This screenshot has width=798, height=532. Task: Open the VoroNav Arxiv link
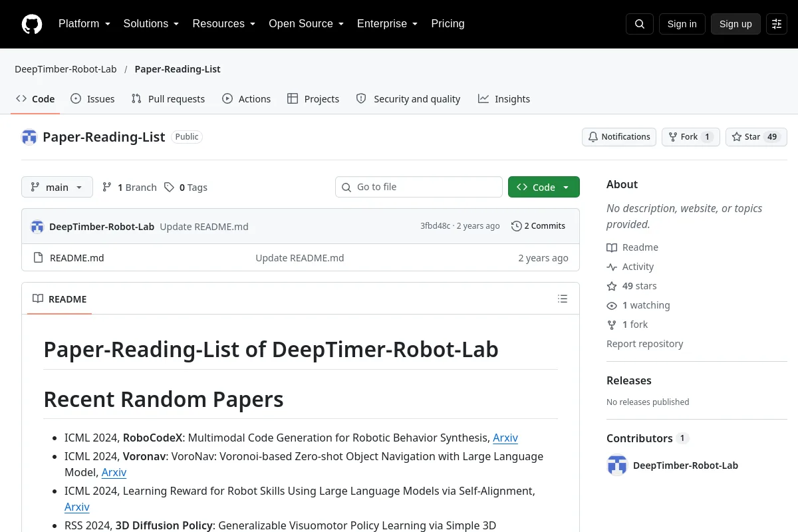click(x=114, y=472)
